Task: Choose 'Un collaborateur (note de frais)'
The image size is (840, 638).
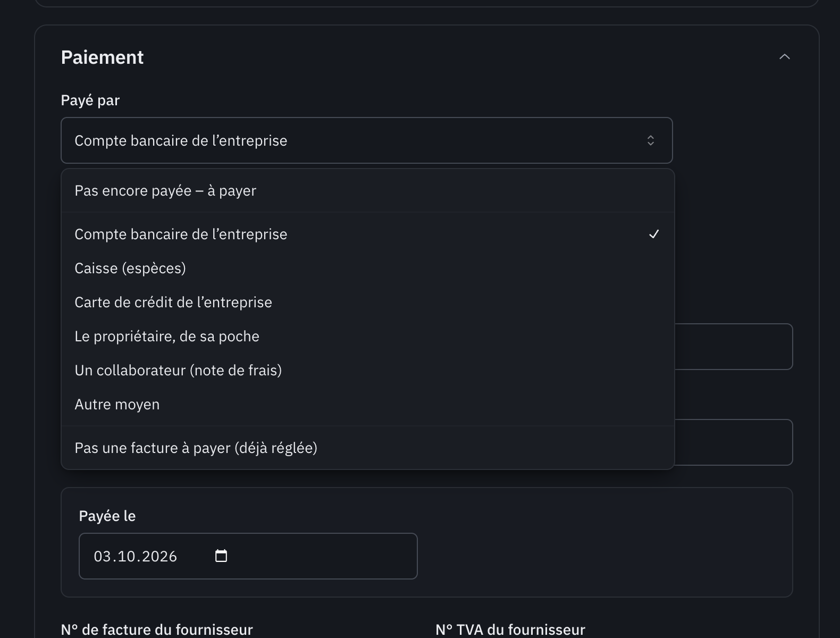Action: pos(368,371)
